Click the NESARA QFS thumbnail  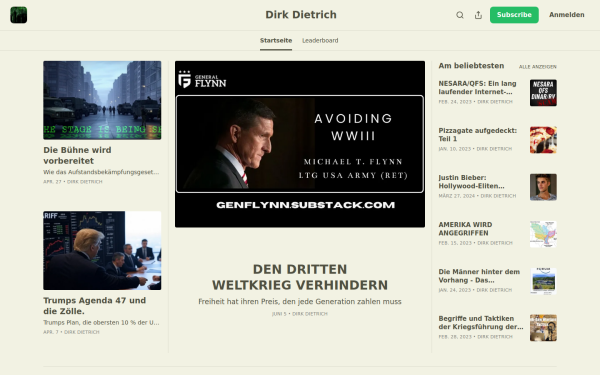click(543, 93)
